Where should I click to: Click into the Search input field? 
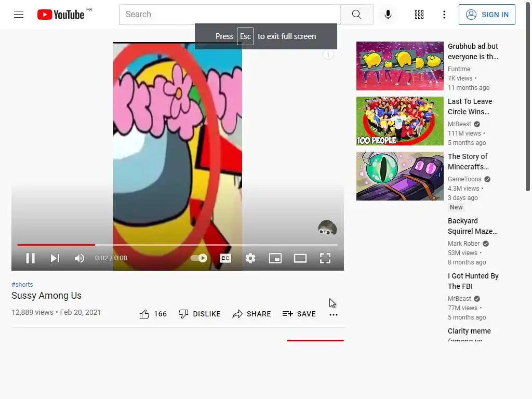tap(230, 14)
